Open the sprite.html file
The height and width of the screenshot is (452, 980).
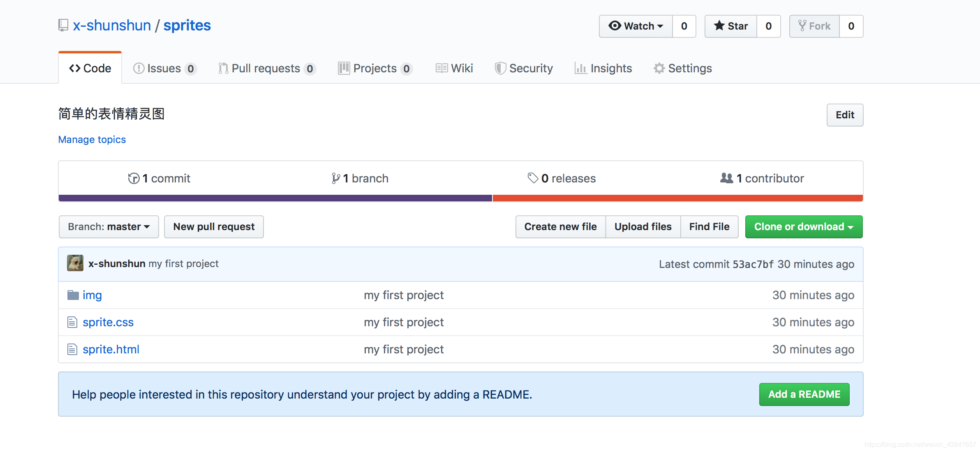tap(111, 349)
